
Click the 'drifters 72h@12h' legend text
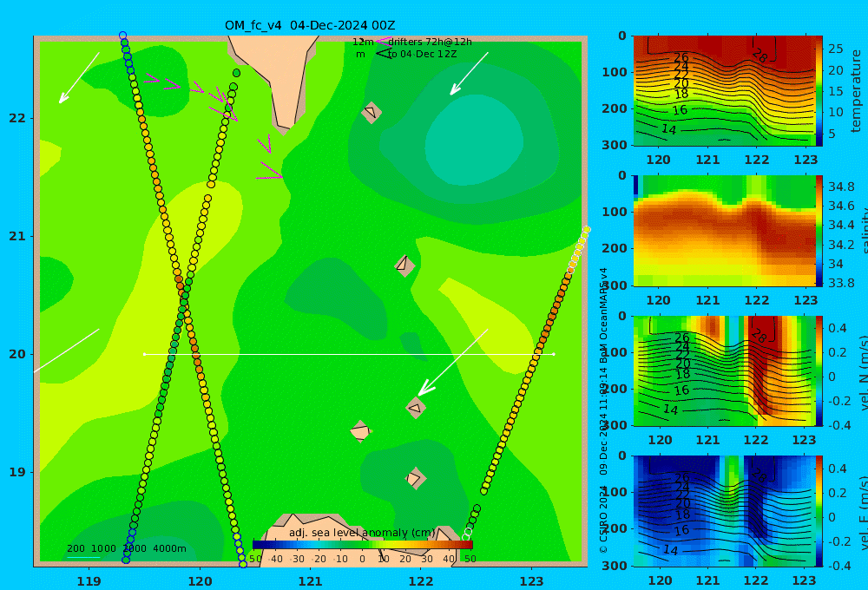430,42
